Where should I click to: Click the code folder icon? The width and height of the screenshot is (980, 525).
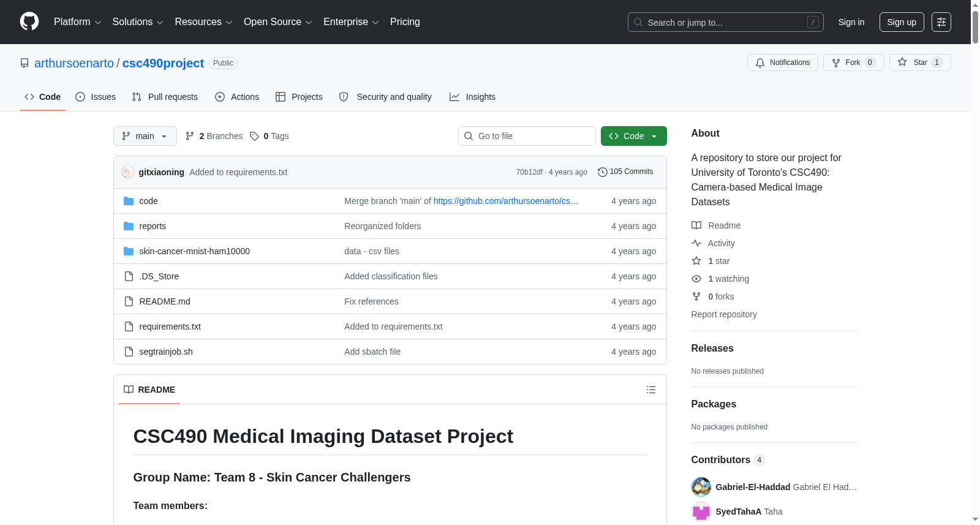(129, 201)
